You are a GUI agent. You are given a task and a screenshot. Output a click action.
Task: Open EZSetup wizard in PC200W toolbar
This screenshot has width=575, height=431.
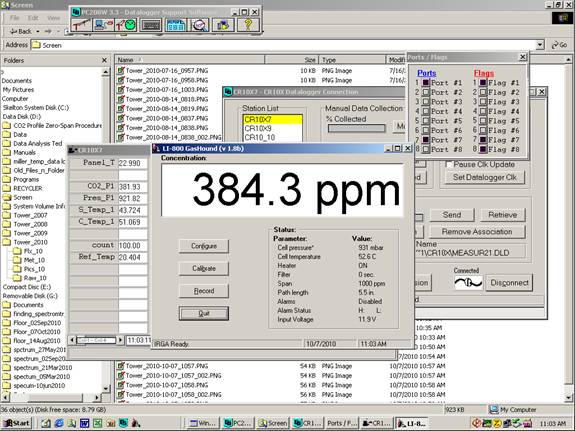click(x=81, y=25)
